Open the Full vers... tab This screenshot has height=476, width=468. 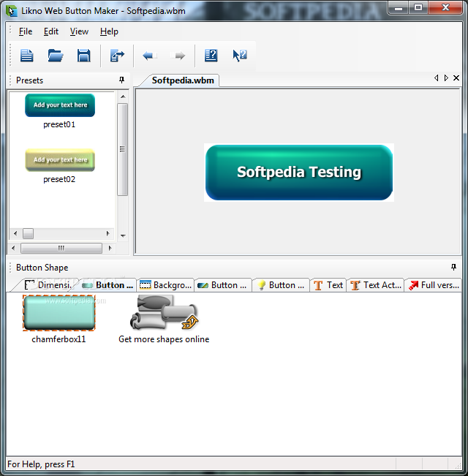(x=434, y=285)
